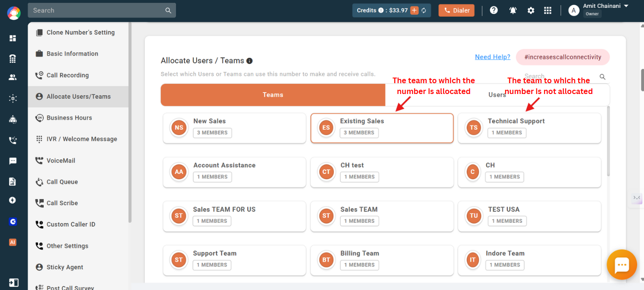Select the CH test team card
The height and width of the screenshot is (290, 644).
(382, 172)
